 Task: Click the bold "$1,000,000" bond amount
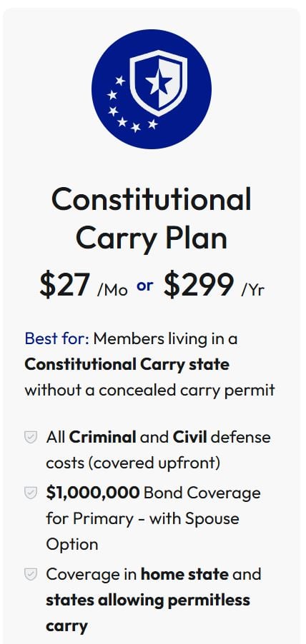(x=93, y=493)
